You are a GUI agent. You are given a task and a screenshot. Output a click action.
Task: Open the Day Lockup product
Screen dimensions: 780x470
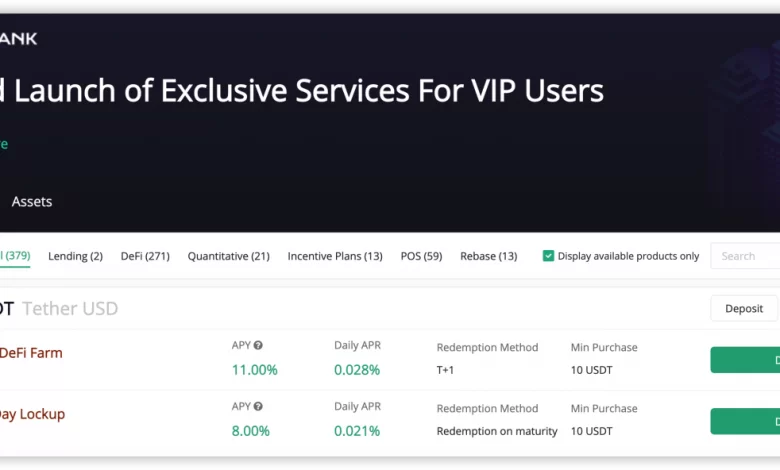click(32, 414)
